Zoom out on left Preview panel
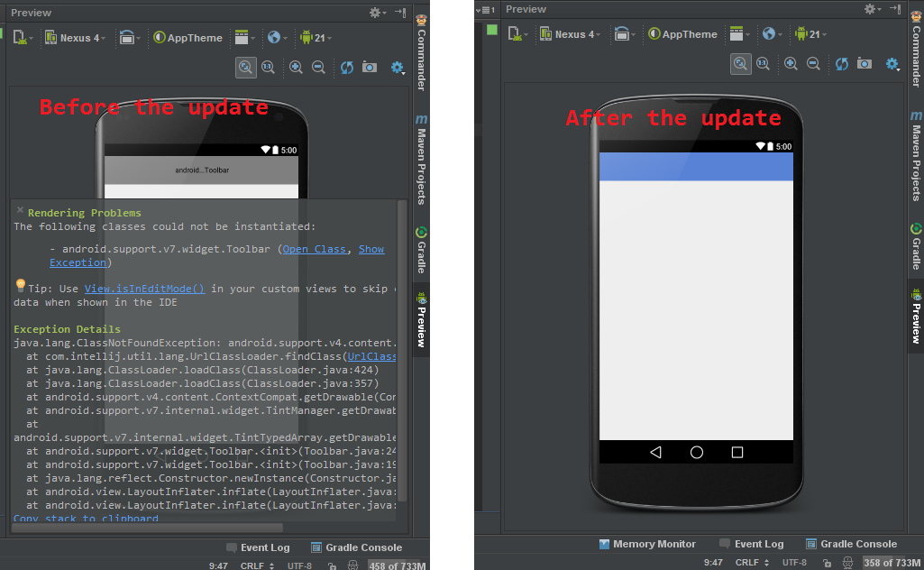The height and width of the screenshot is (570, 924). tap(318, 68)
